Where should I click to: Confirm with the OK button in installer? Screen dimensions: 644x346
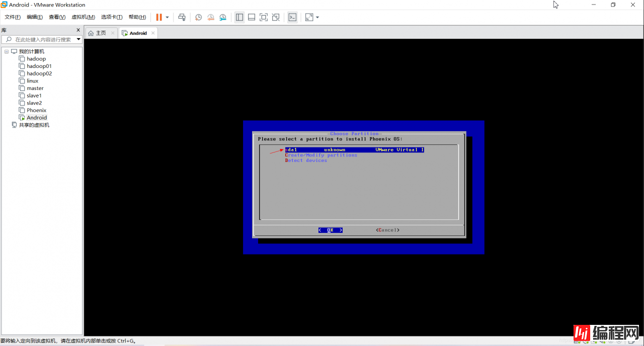coord(330,230)
